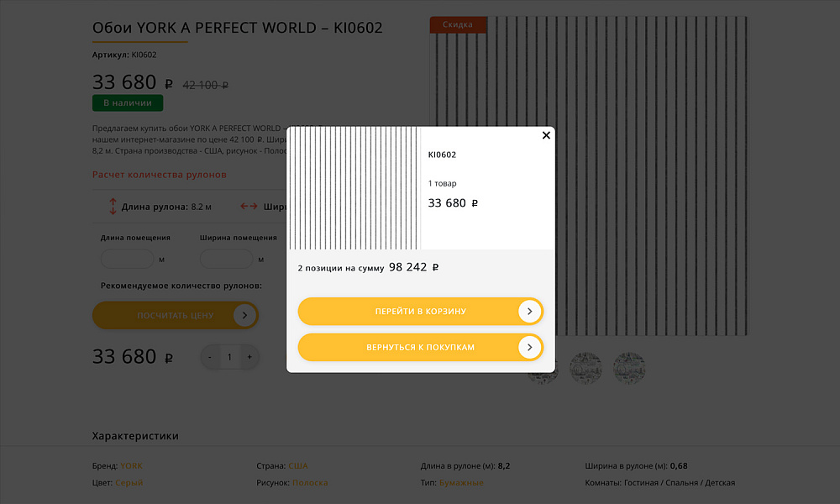
Task: Increase quantity with the plus button
Action: click(x=249, y=357)
